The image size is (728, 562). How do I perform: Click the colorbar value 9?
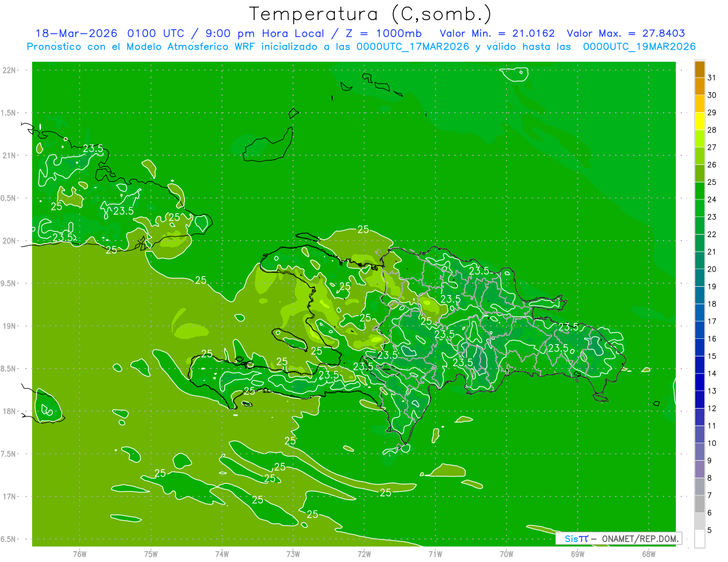710,461
